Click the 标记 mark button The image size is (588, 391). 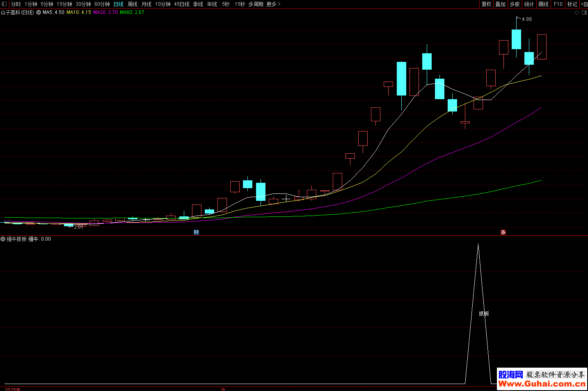tap(572, 4)
